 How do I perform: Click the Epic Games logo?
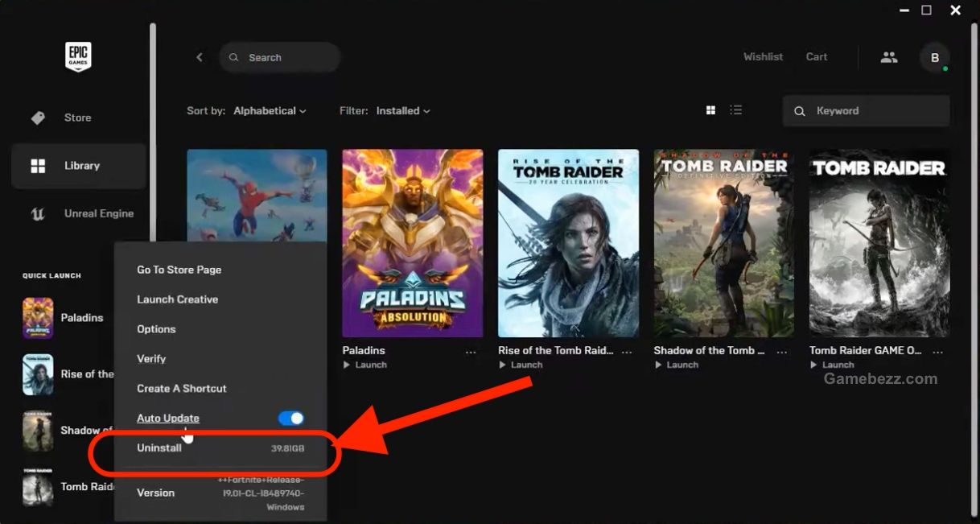click(78, 56)
